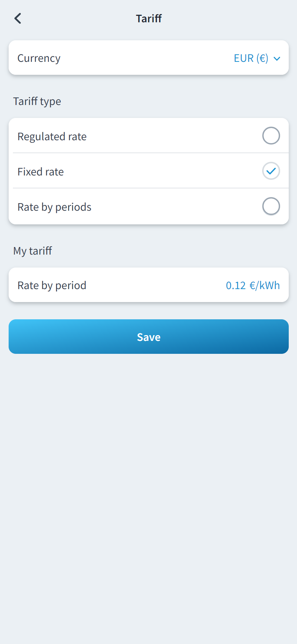Viewport: 297px width, 644px height.
Task: Click the €/kWh unit text
Action: pos(265,286)
